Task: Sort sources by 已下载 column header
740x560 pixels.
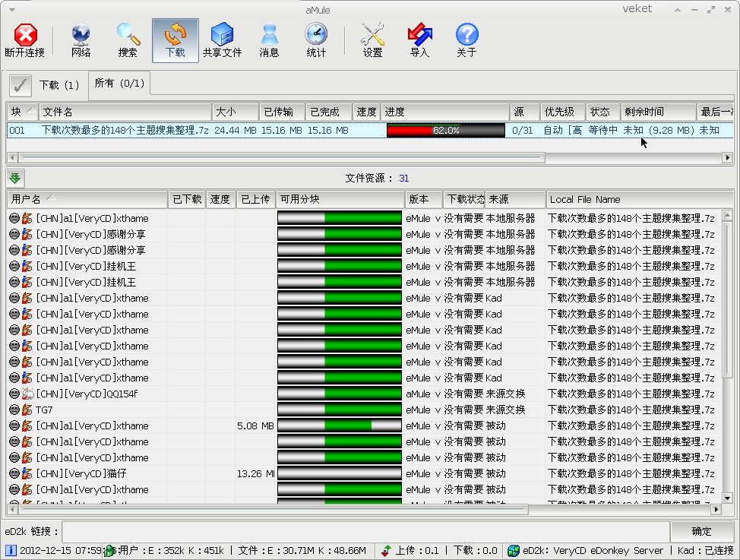Action: coord(188,199)
